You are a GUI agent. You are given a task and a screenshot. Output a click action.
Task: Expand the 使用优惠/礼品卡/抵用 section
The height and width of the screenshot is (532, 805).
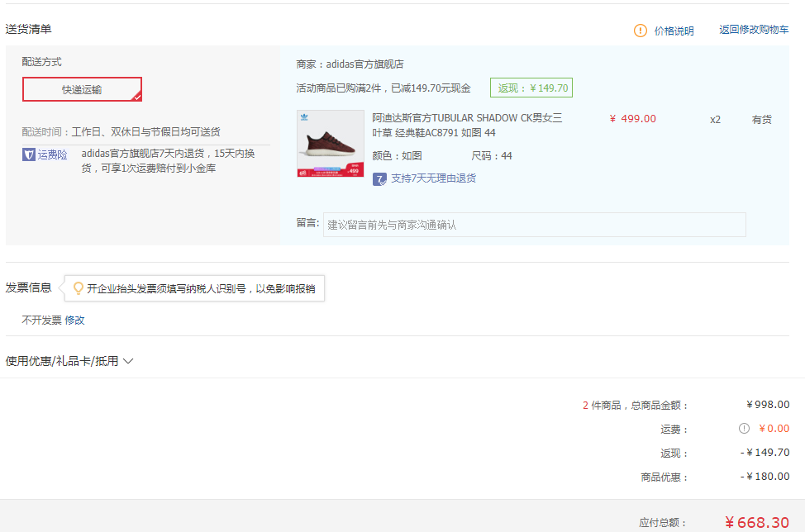(x=69, y=361)
